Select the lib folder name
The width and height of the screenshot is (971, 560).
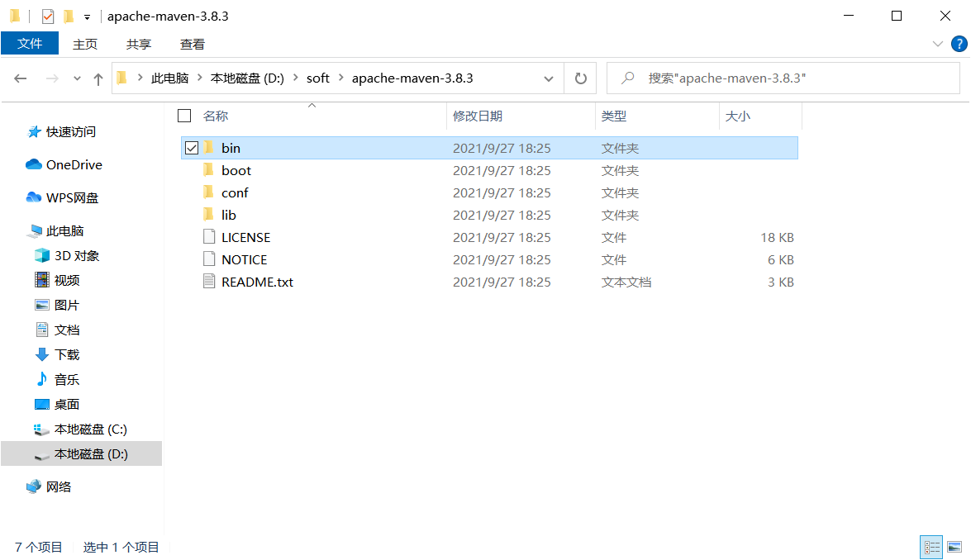tap(229, 215)
